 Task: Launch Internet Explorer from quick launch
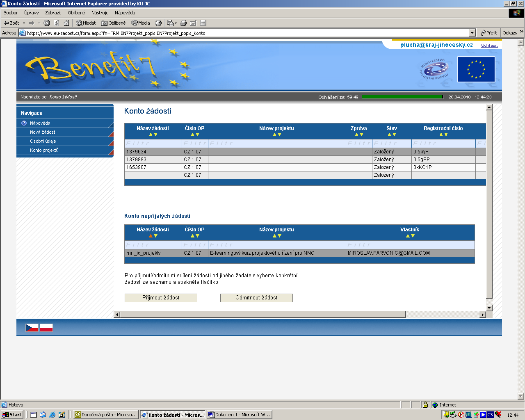click(x=52, y=415)
